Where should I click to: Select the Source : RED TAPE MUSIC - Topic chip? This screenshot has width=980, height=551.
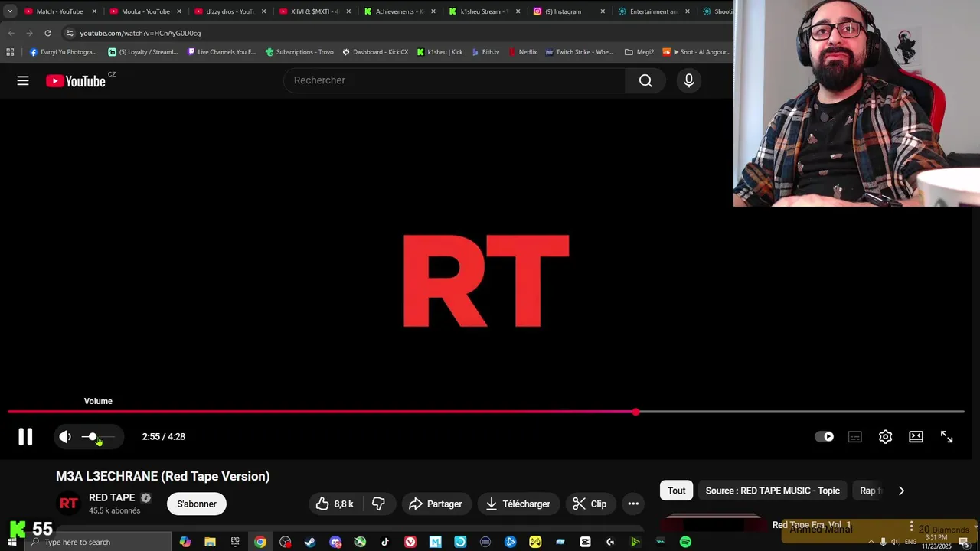coord(773,491)
